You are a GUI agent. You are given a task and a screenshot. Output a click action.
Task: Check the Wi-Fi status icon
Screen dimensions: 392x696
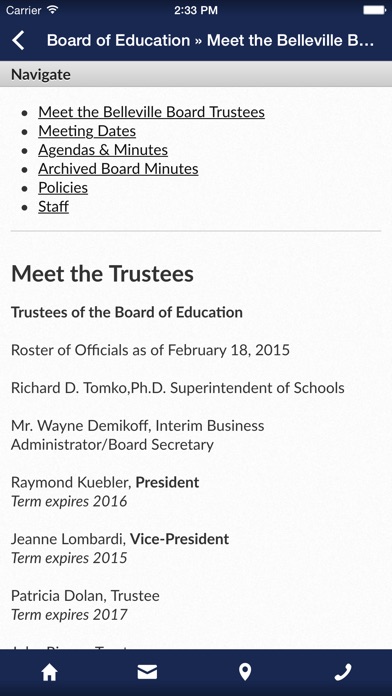(53, 10)
